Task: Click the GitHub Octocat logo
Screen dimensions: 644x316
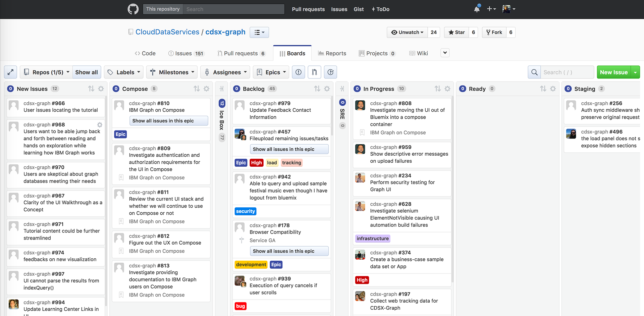Action: (133, 9)
